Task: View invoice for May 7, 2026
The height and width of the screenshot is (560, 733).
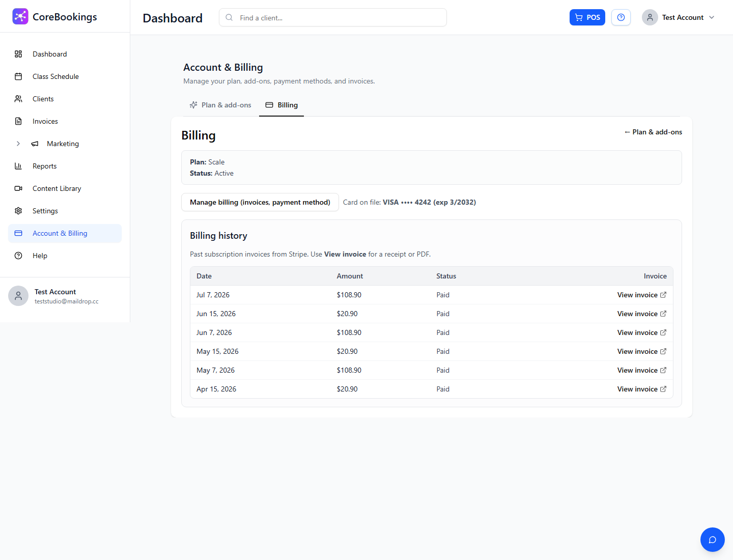Action: (642, 370)
